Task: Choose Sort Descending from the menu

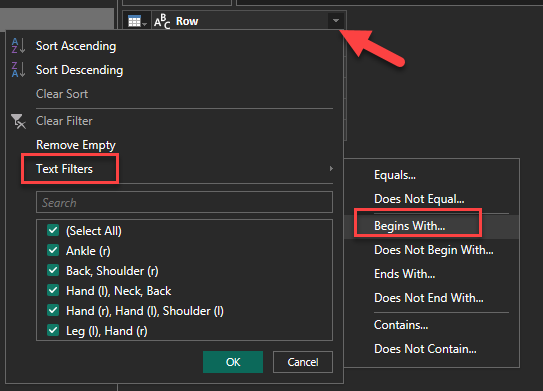Action: click(79, 70)
